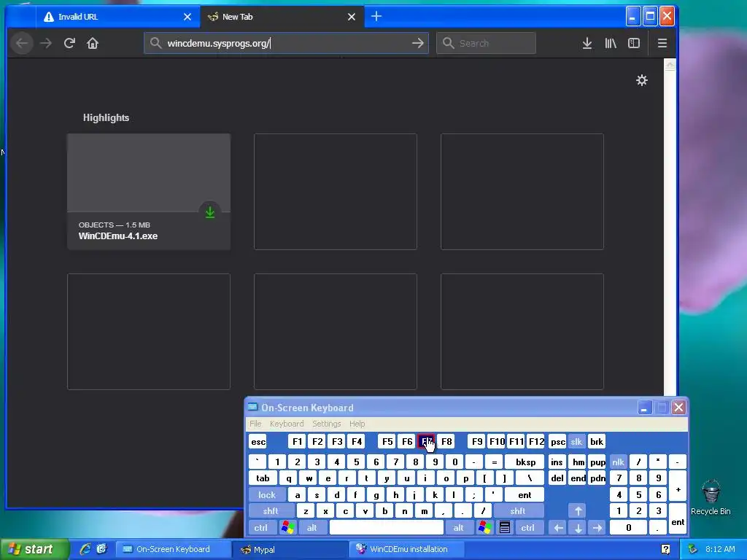747x560 pixels.
Task: Open the Windows start menu
Action: pos(34,550)
